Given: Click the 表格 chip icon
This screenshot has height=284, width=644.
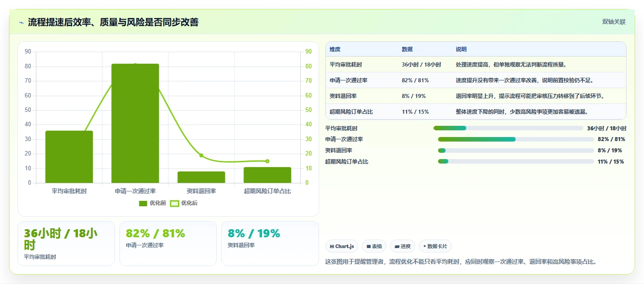Looking at the screenshot, I should click(368, 246).
